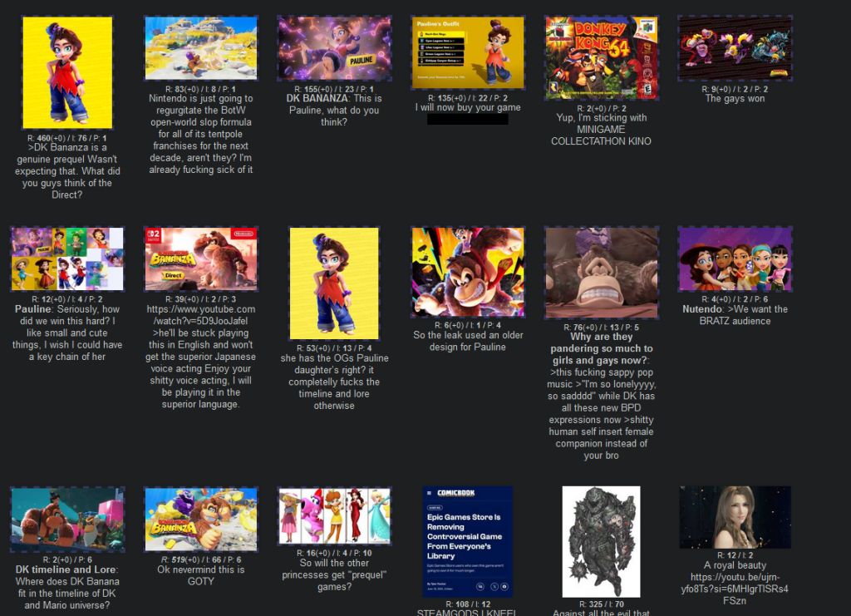851x616 pixels.
Task: Click the 'Pauline' thread subject title
Action: click(x=33, y=309)
